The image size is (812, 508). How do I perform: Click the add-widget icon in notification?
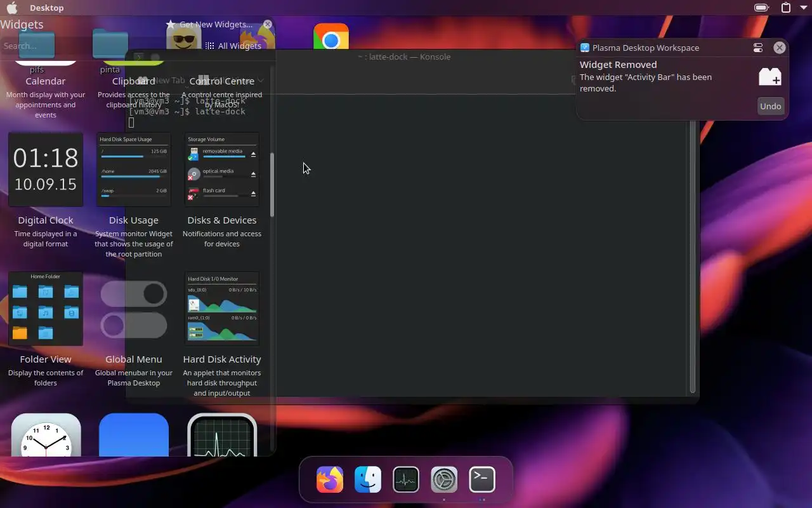tap(769, 77)
